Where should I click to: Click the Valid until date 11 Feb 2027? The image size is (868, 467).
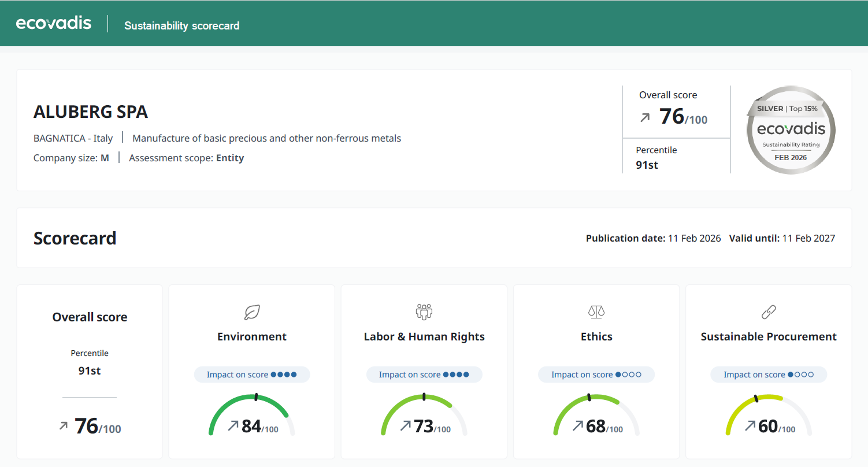808,238
